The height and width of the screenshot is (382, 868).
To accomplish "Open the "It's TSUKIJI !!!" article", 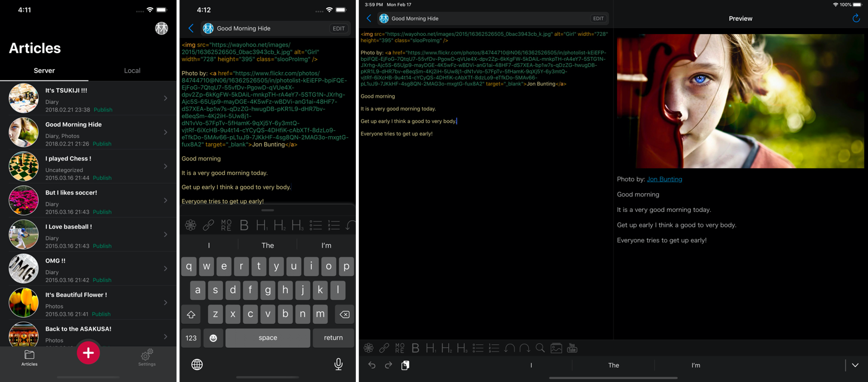I will 88,98.
